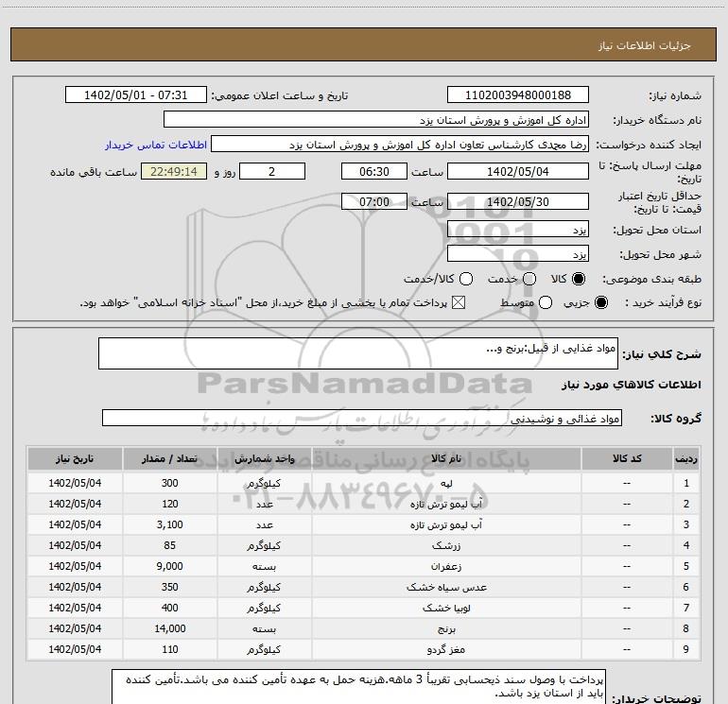Click the زرشک item name
Screen dimensions: 728x704
[x=446, y=545]
